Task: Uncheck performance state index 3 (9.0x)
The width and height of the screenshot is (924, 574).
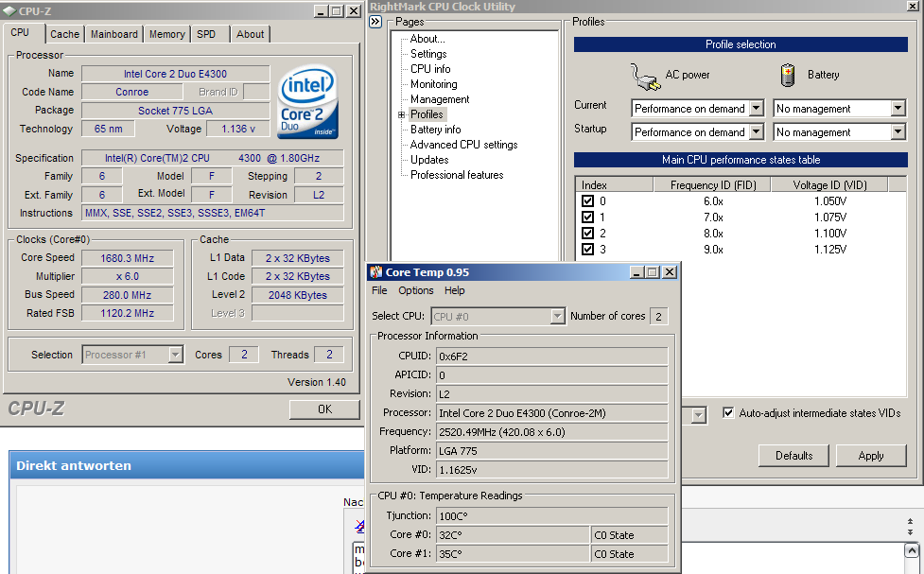Action: click(x=587, y=249)
